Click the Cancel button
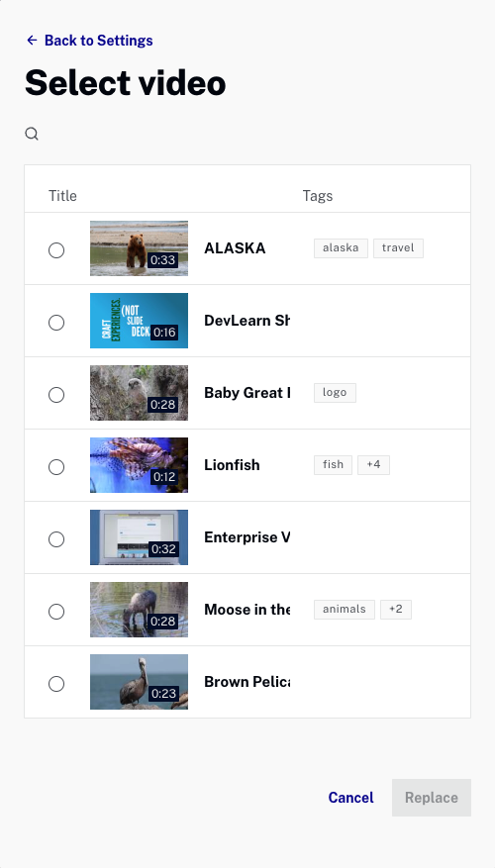Viewport: 495px width, 868px height. [351, 798]
